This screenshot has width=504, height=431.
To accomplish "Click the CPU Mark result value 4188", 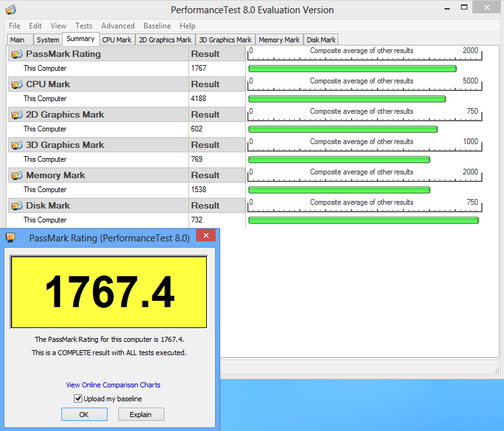I will point(199,99).
